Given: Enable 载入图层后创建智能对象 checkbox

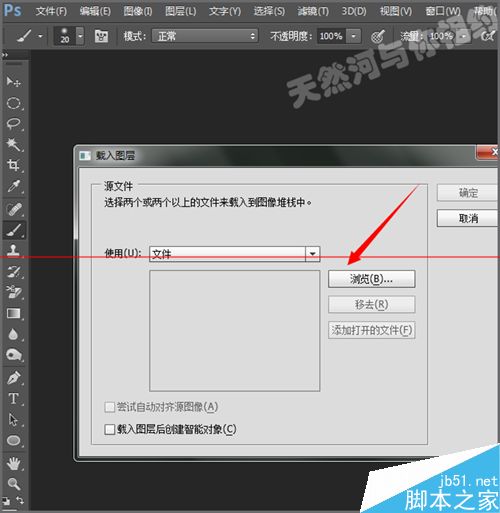Looking at the screenshot, I should (x=110, y=429).
